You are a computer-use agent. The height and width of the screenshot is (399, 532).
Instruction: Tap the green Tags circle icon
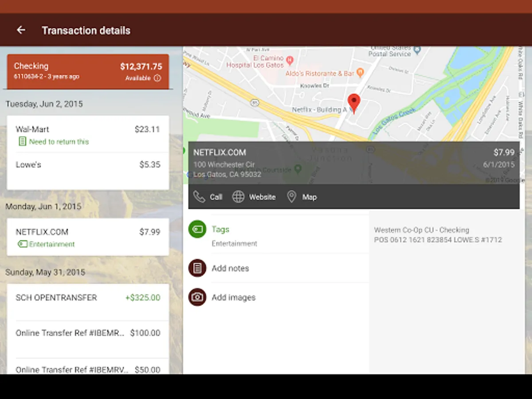(197, 229)
